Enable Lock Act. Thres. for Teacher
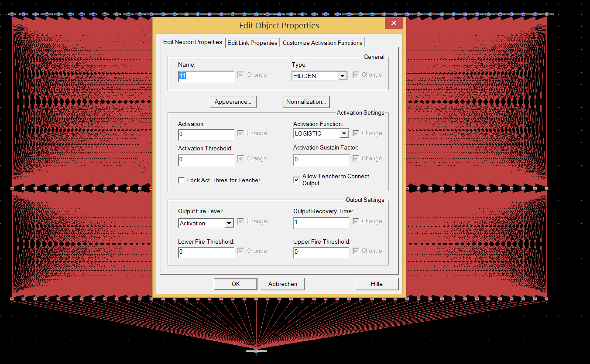This screenshot has height=364, width=590. 182,180
